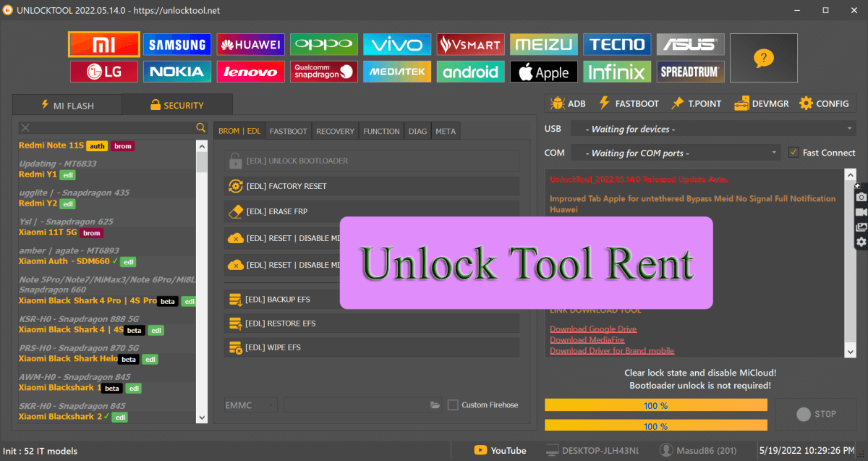Expand the COM ports dropdown
The width and height of the screenshot is (868, 461).
point(673,152)
